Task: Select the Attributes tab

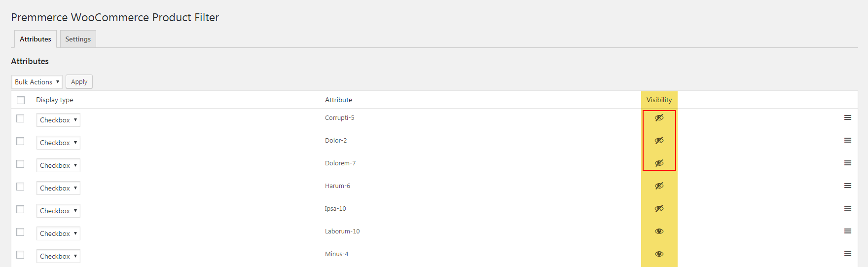Action: pyautogui.click(x=36, y=39)
